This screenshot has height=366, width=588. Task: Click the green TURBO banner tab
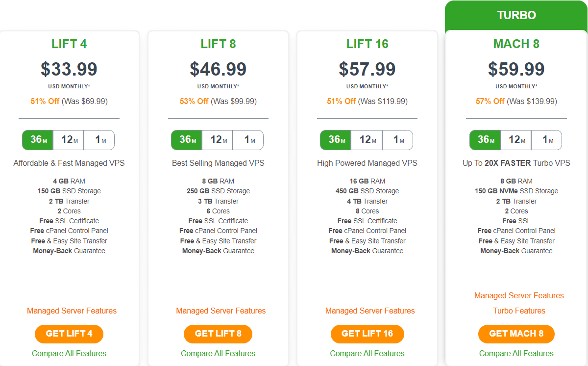tap(516, 15)
